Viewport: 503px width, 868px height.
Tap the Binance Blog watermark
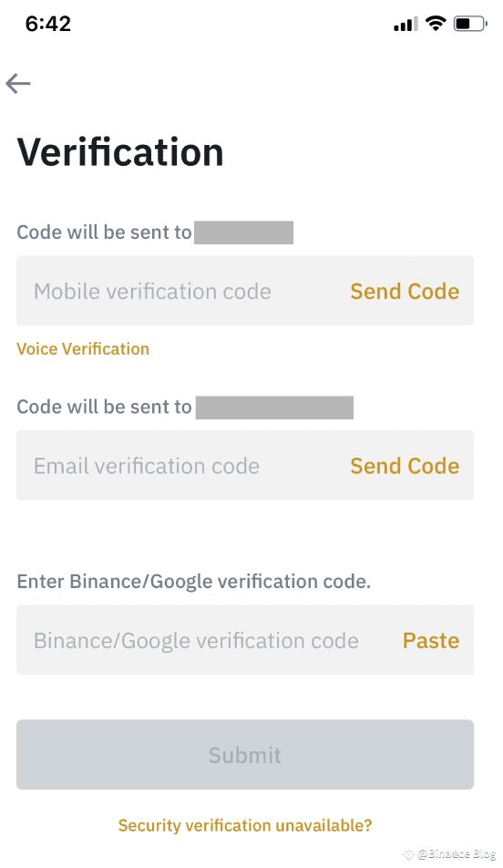pos(449,853)
